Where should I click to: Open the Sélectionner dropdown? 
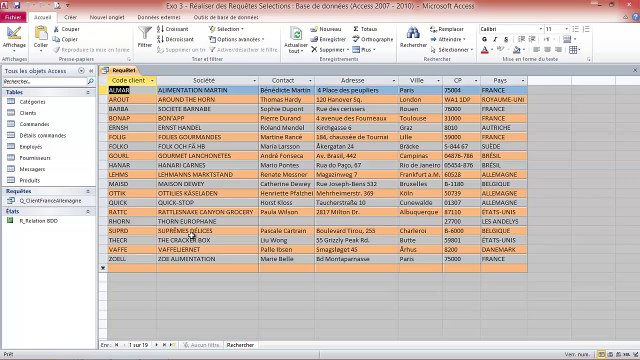(x=452, y=49)
